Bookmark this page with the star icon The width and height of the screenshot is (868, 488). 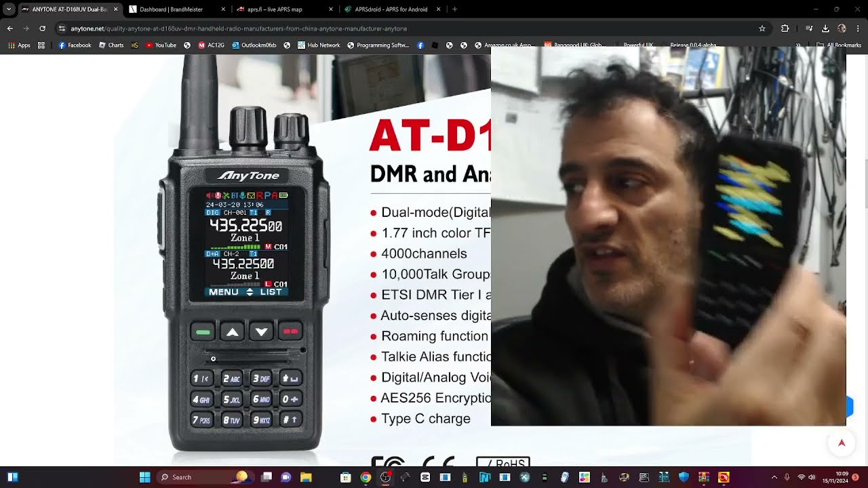coord(762,28)
